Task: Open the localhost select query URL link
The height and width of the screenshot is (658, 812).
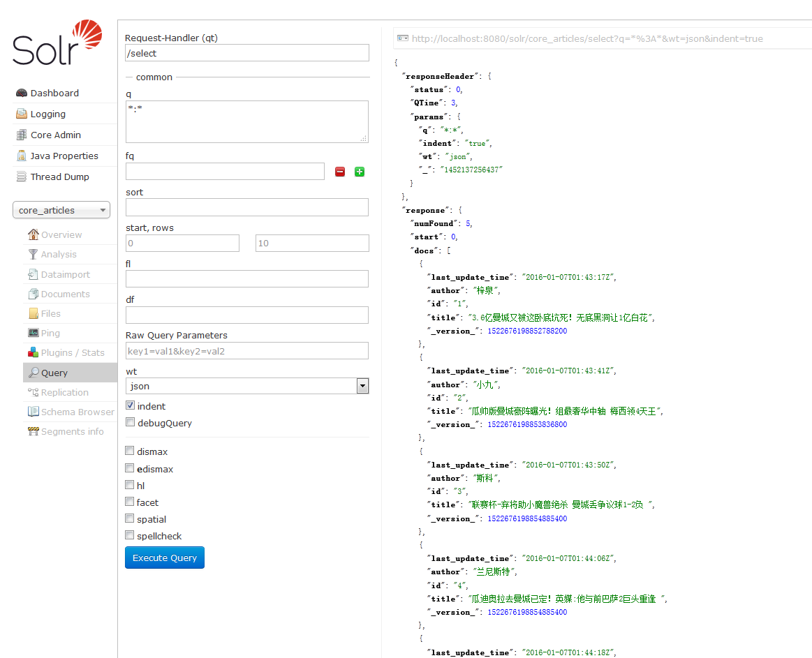Action: point(587,39)
